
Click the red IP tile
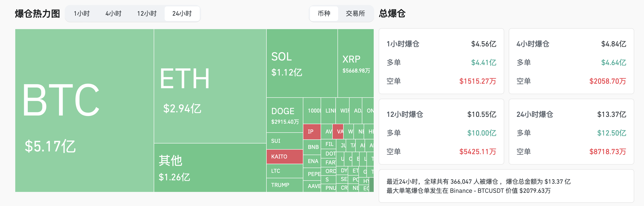point(312,131)
